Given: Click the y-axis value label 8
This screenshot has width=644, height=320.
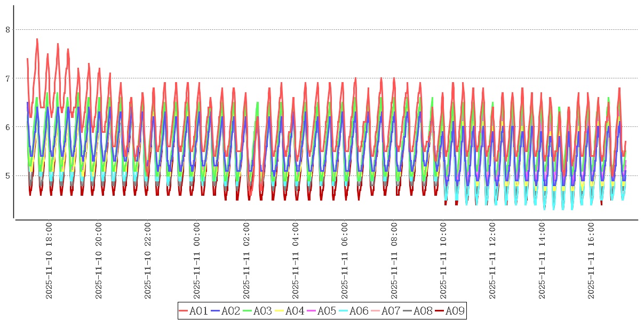Looking at the screenshot, I should [7, 30].
